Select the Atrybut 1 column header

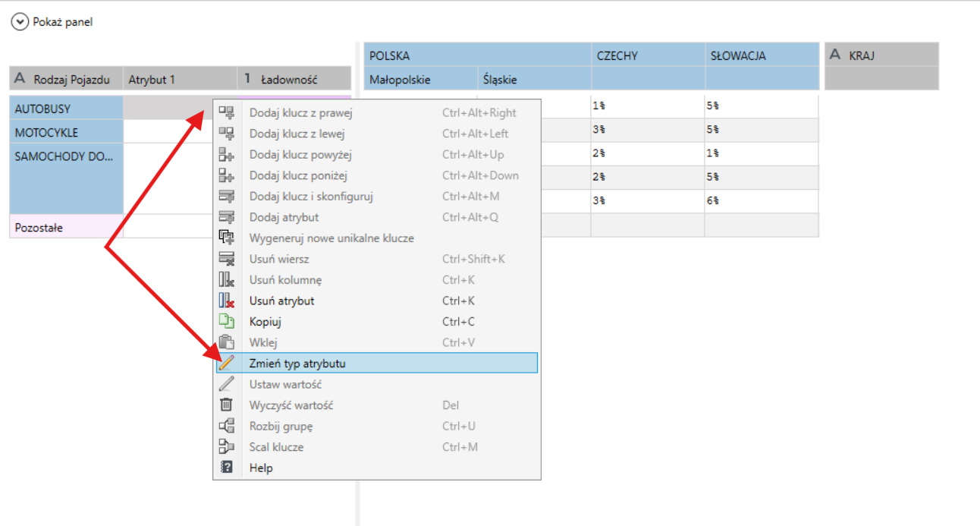[x=180, y=79]
